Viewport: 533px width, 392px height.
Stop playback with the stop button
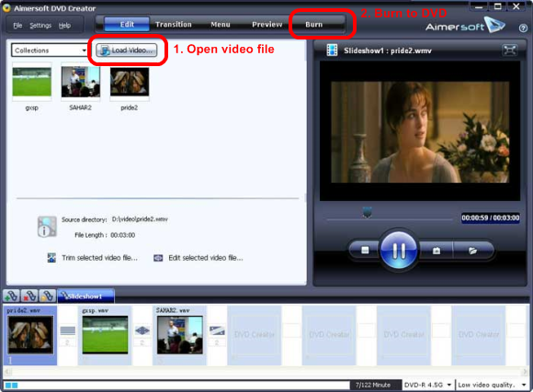coord(365,251)
